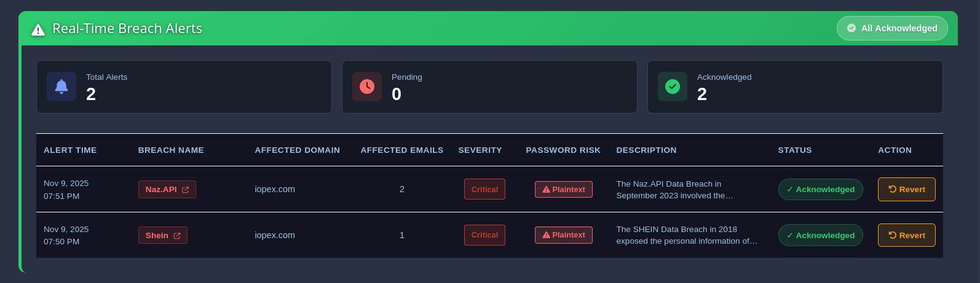This screenshot has width=980, height=283.
Task: Click the Acknowledged status badge for Naz.API
Action: (820, 189)
